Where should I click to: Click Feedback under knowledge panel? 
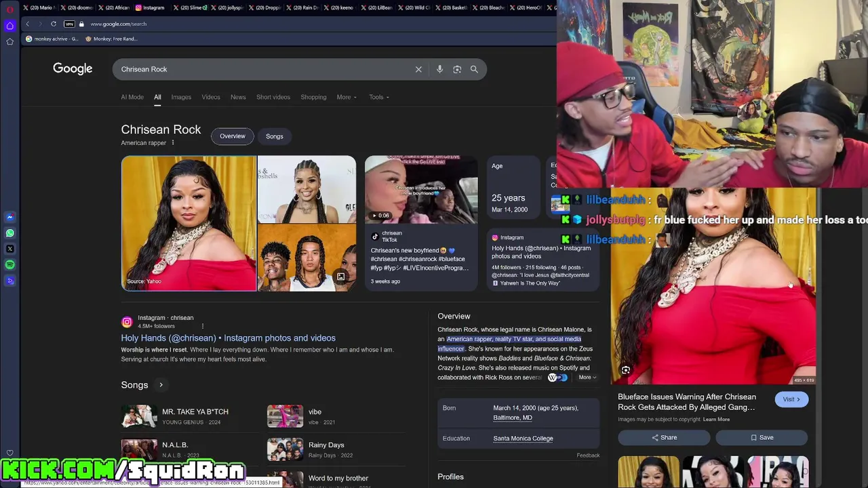coord(588,455)
